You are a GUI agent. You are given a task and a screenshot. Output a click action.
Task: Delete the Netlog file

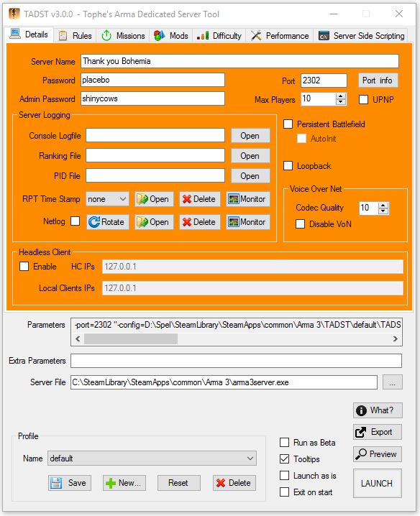point(200,222)
